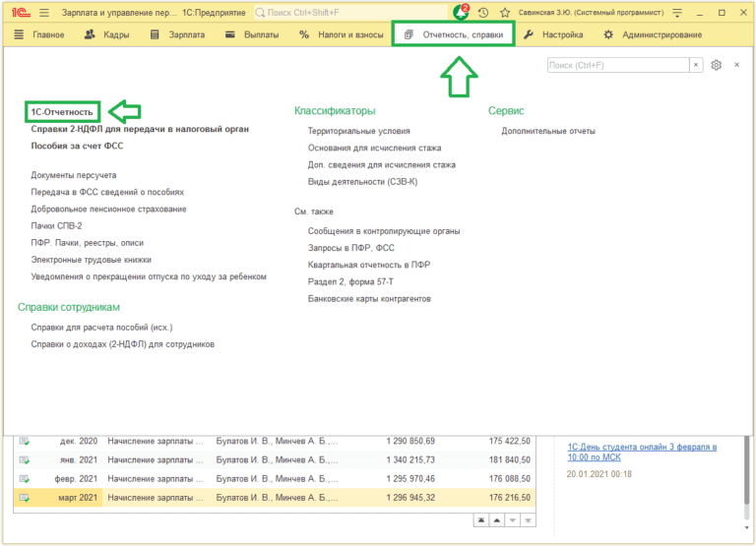Click the notification bell icon
The height and width of the screenshot is (546, 756).
pyautogui.click(x=461, y=13)
